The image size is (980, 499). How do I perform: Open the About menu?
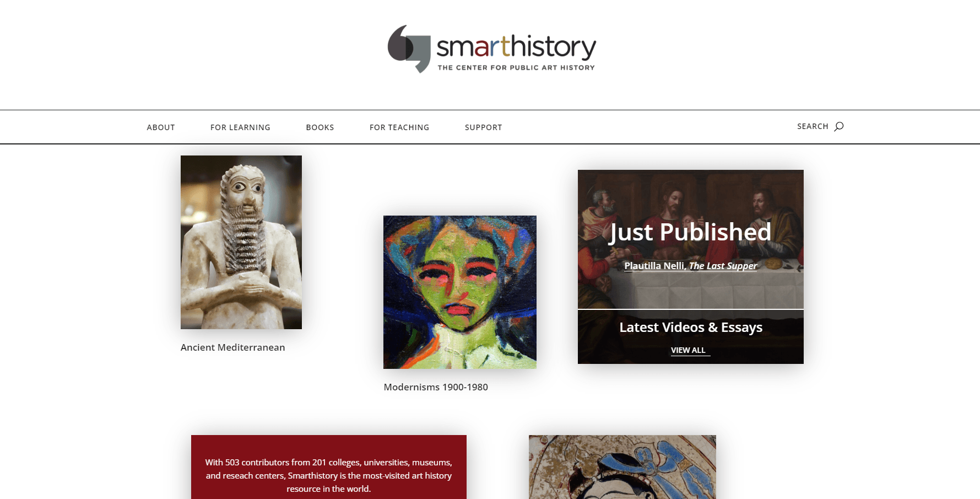pyautogui.click(x=161, y=127)
